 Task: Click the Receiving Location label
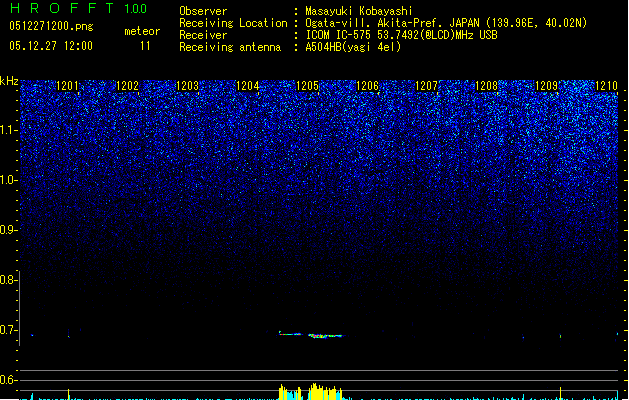click(x=233, y=23)
